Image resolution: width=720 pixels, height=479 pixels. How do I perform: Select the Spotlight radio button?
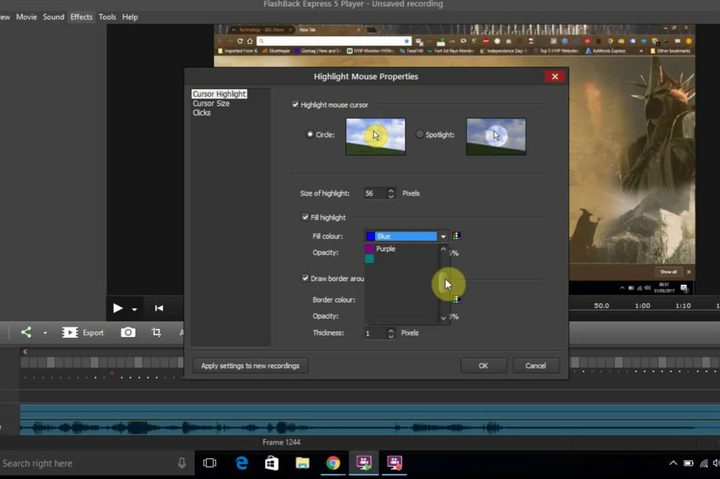click(x=419, y=134)
